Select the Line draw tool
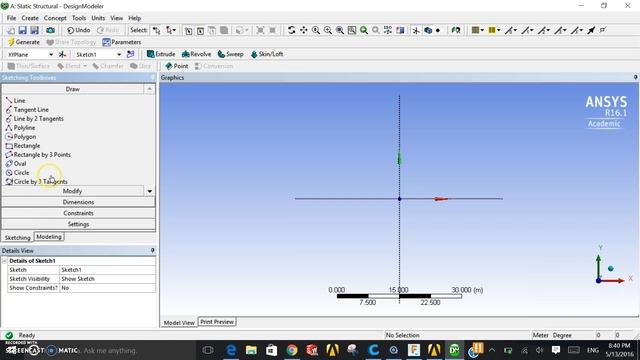 16,100
